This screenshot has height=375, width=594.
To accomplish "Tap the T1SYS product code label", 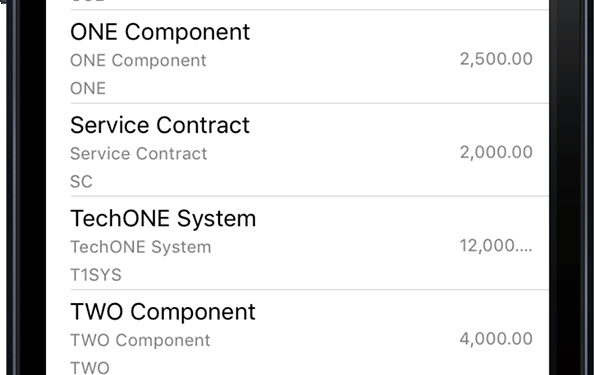I will point(96,275).
